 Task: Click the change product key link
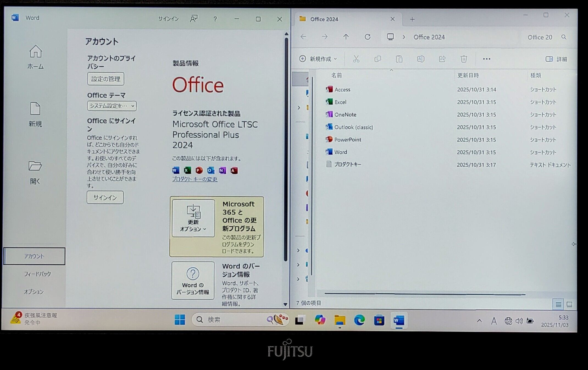[195, 179]
